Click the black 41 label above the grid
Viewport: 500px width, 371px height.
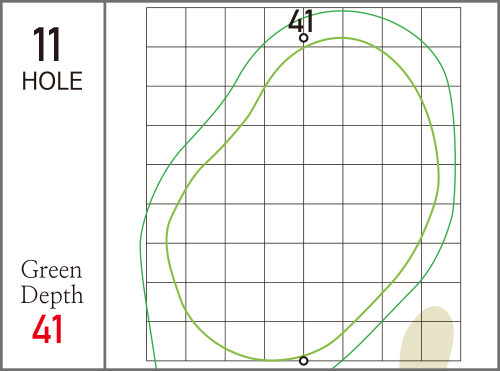click(301, 21)
